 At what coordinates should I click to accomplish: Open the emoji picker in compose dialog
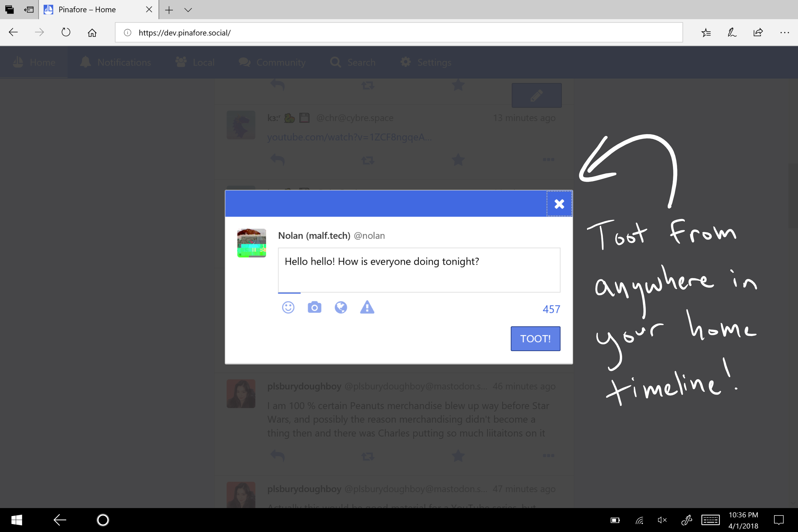(x=288, y=307)
